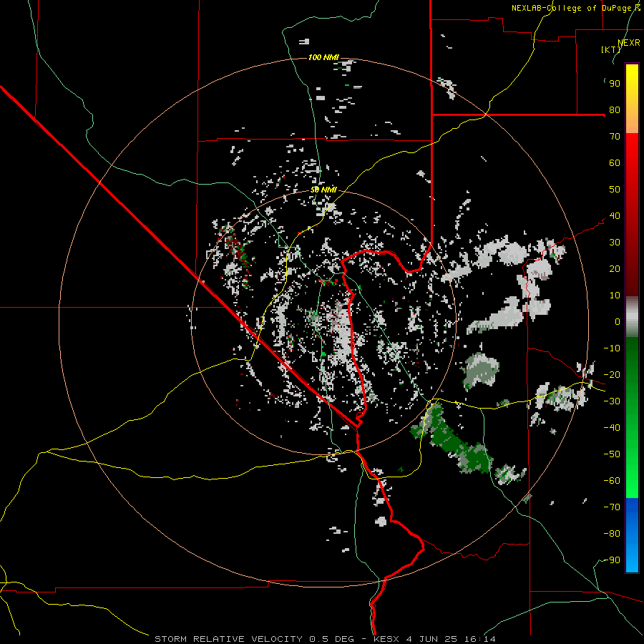Click the -40 value on velocity legend
This screenshot has width=644, height=644.
(x=612, y=428)
